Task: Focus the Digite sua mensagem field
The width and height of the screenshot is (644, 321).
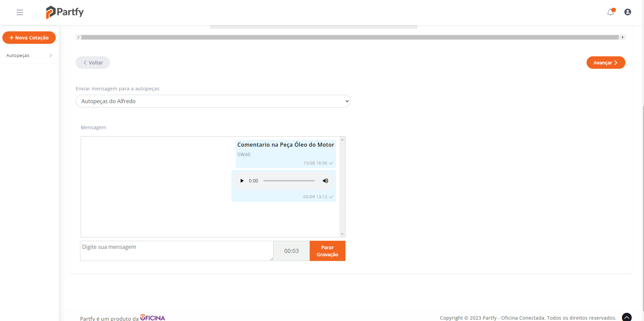Action: 176,251
